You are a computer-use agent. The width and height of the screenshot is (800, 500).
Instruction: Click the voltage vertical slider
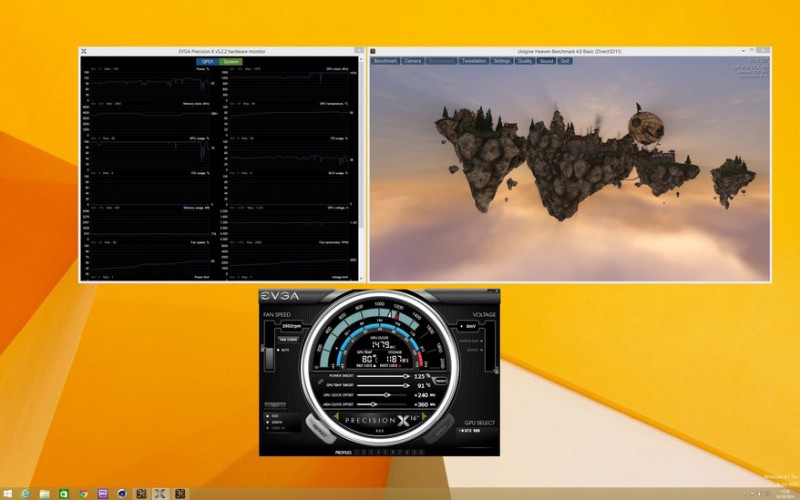click(491, 347)
